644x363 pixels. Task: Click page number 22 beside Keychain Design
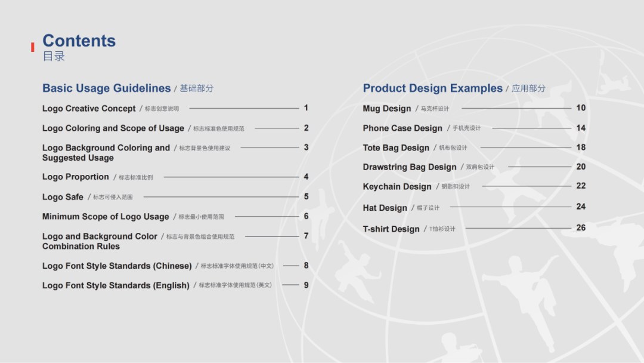point(581,186)
